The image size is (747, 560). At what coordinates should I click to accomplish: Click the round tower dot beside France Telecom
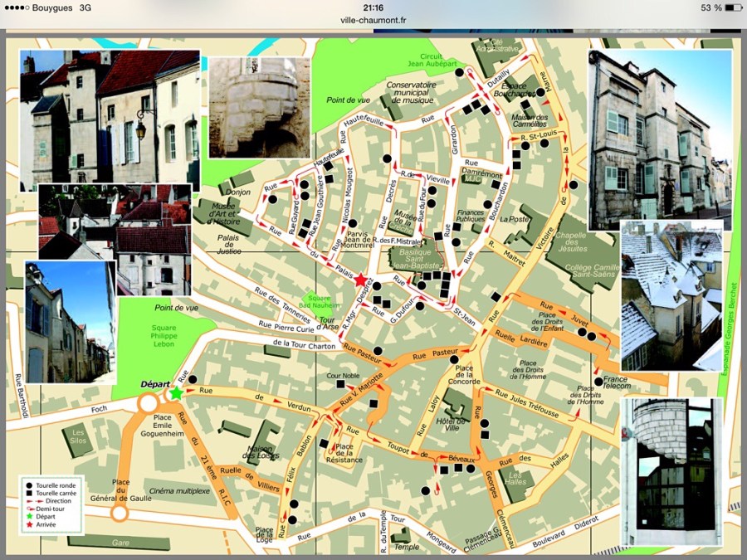click(598, 381)
